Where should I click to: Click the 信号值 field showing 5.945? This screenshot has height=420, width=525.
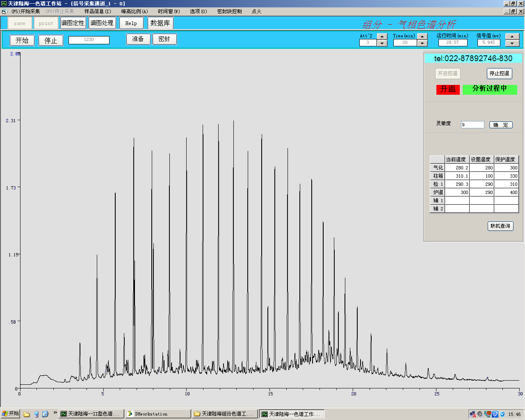[x=488, y=43]
